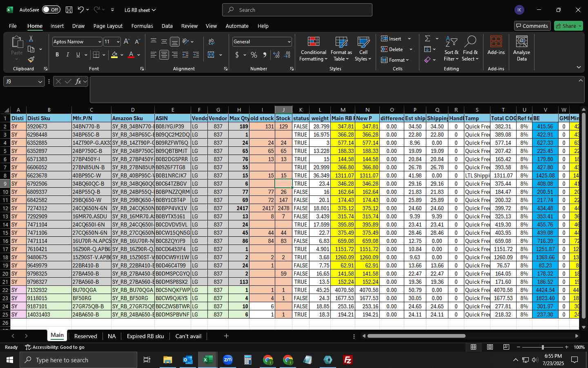The width and height of the screenshot is (588, 368).
Task: Apply the red Font Color swatch
Action: (x=131, y=55)
